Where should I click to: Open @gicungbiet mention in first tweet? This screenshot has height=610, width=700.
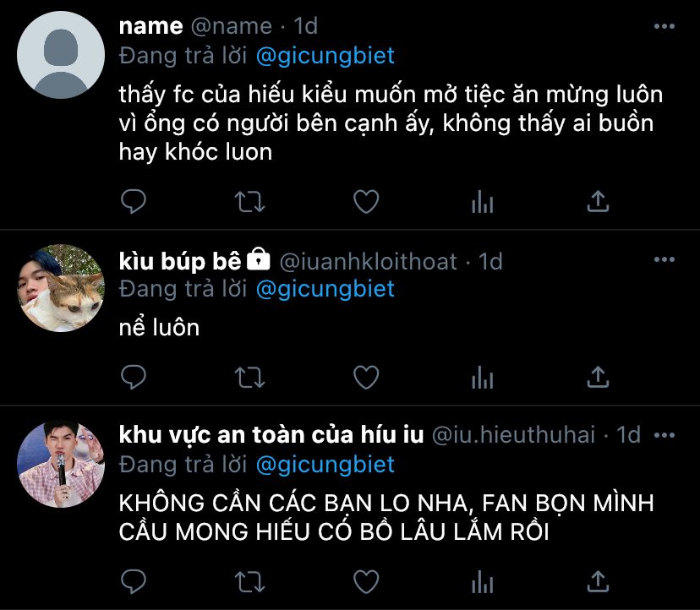point(324,56)
